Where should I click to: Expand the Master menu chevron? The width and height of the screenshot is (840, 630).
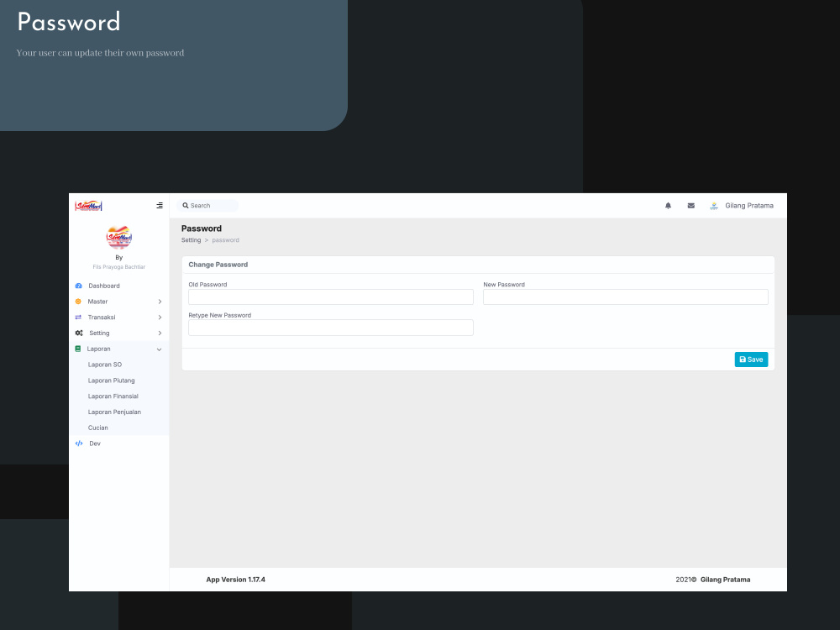pyautogui.click(x=160, y=302)
